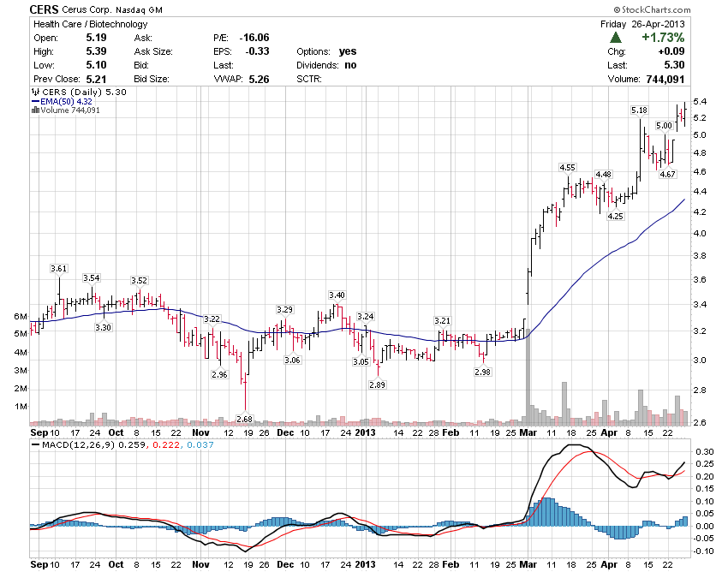Click the 3.30 price low label

click(103, 327)
